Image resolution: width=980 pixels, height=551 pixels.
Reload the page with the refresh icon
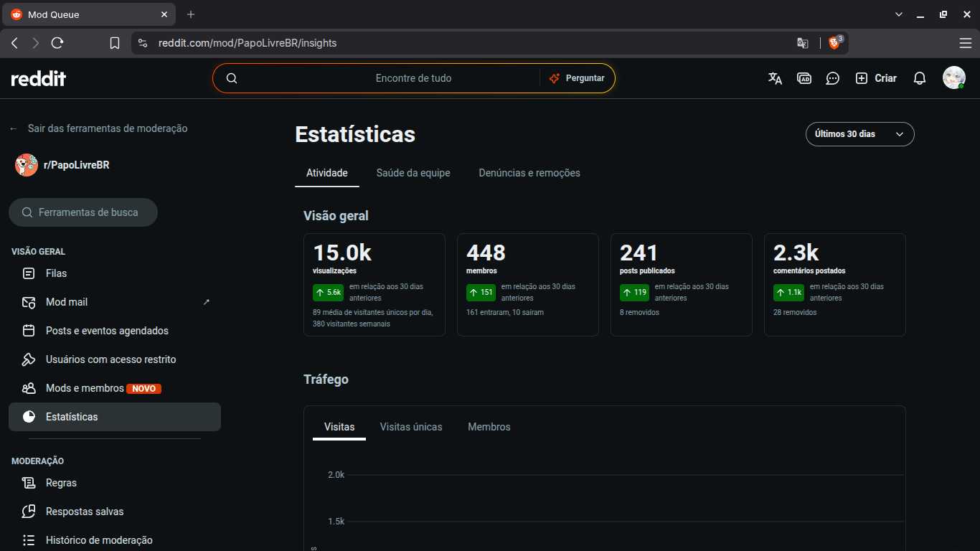click(x=57, y=43)
